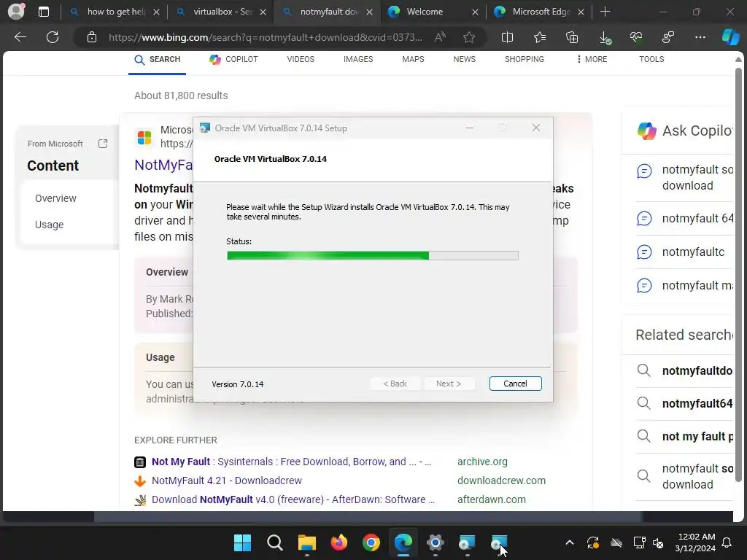This screenshot has height=560, width=747.
Task: Click the address bar URL field
Action: tap(264, 37)
